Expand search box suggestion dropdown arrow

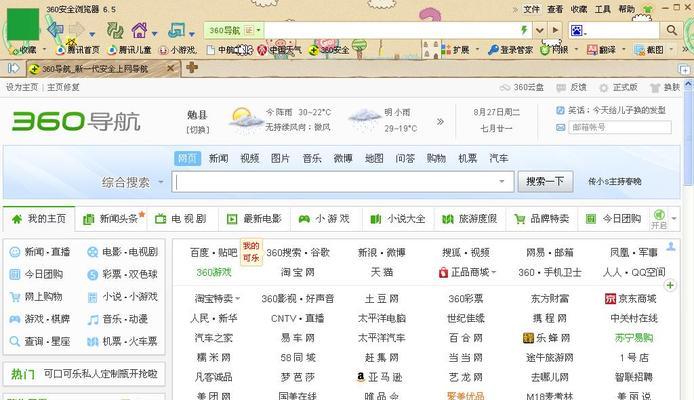502,181
